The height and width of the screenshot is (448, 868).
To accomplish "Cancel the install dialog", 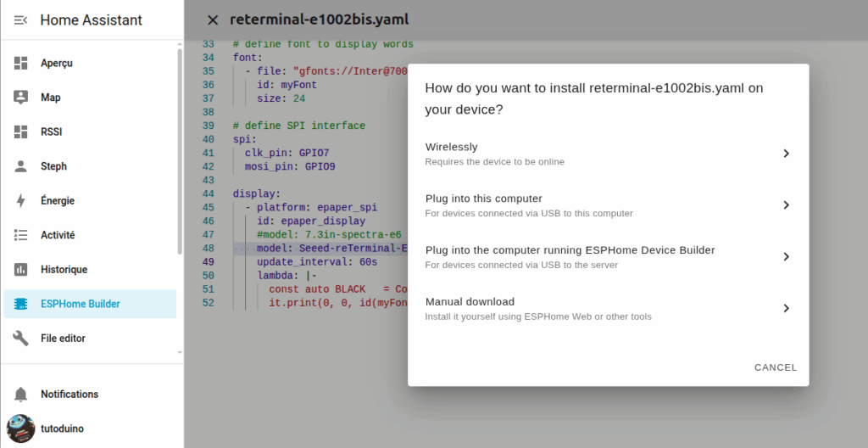I will coord(775,367).
